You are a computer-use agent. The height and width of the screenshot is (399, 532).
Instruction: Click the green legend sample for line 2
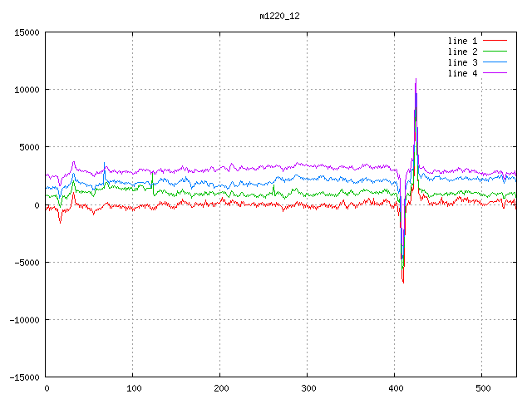(495, 52)
